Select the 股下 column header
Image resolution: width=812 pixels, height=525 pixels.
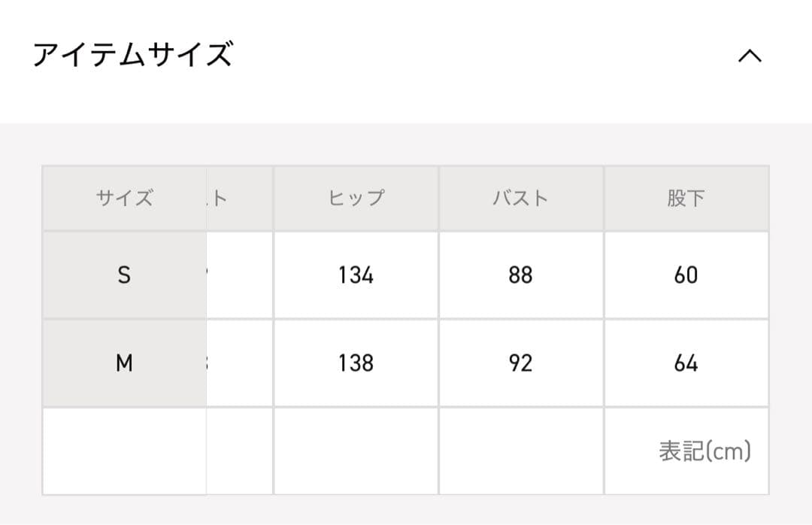coord(686,199)
